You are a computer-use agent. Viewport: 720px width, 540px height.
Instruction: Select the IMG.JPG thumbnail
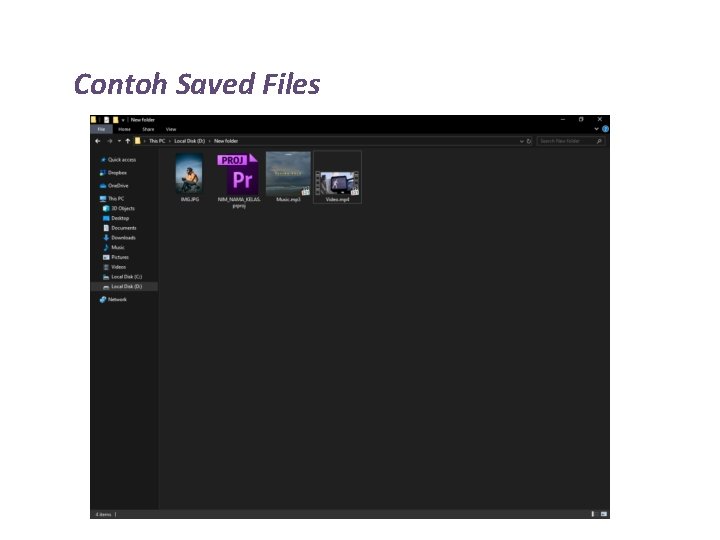189,174
